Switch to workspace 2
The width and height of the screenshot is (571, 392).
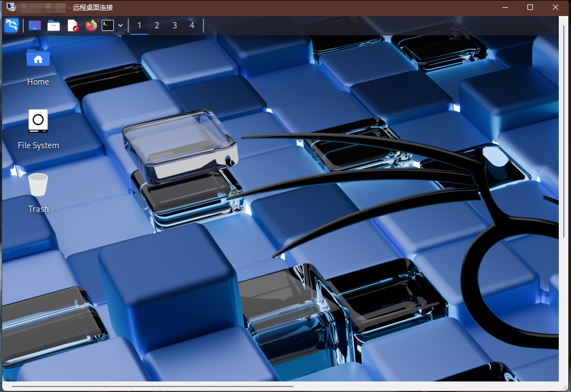[x=157, y=25]
